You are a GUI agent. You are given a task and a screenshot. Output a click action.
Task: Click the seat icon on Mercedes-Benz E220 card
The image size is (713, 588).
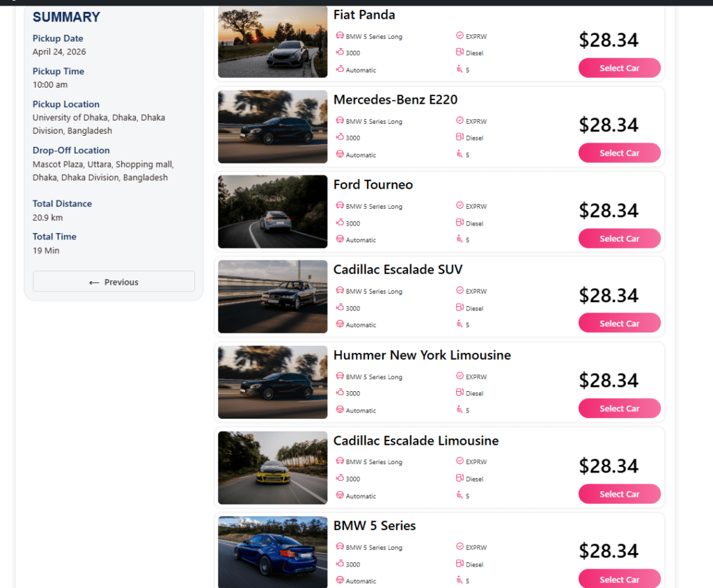point(460,154)
